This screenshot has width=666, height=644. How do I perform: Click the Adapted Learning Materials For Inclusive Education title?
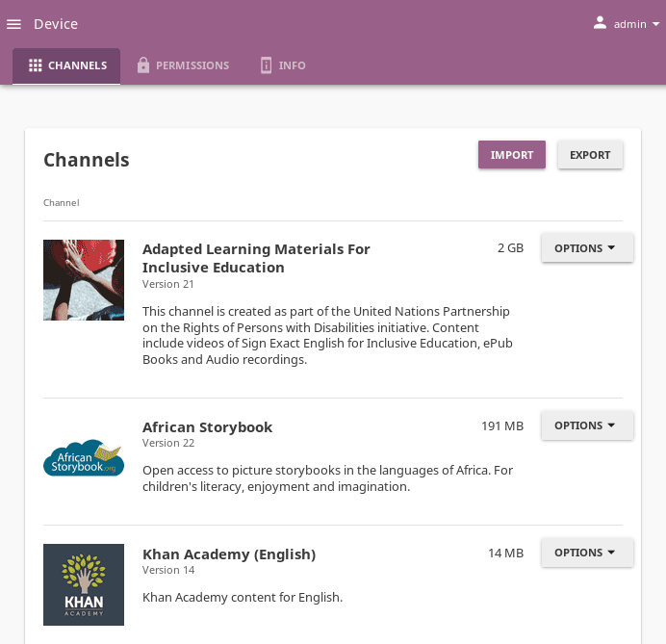(256, 258)
